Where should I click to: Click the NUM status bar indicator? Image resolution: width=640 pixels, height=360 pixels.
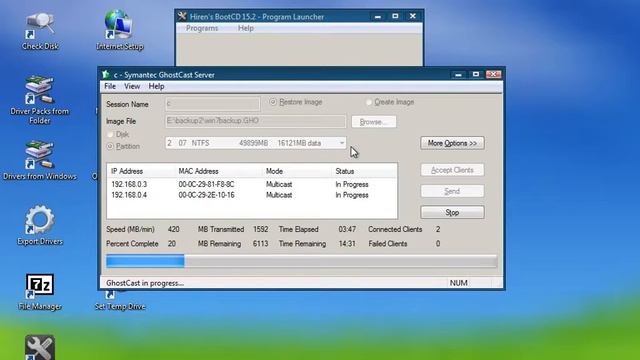click(458, 283)
